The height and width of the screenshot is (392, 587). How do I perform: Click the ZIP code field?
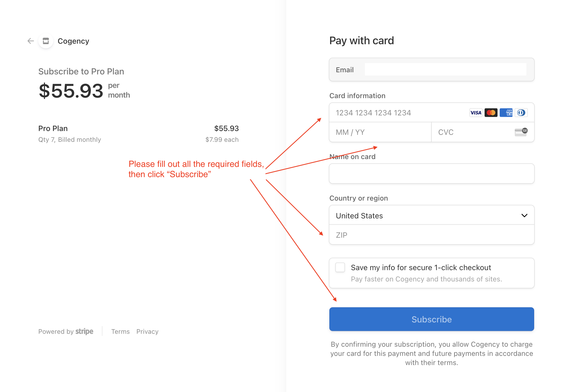pyautogui.click(x=431, y=235)
